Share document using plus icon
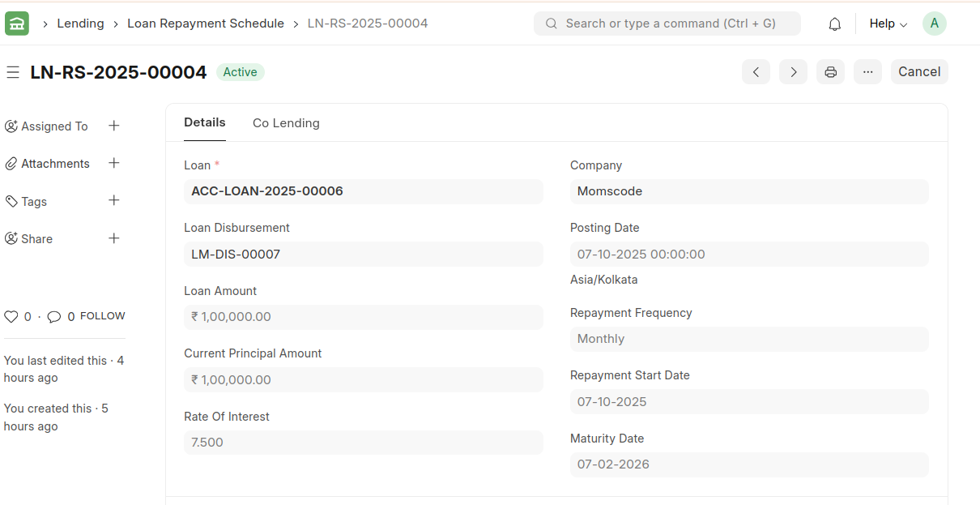This screenshot has width=980, height=505. (114, 238)
